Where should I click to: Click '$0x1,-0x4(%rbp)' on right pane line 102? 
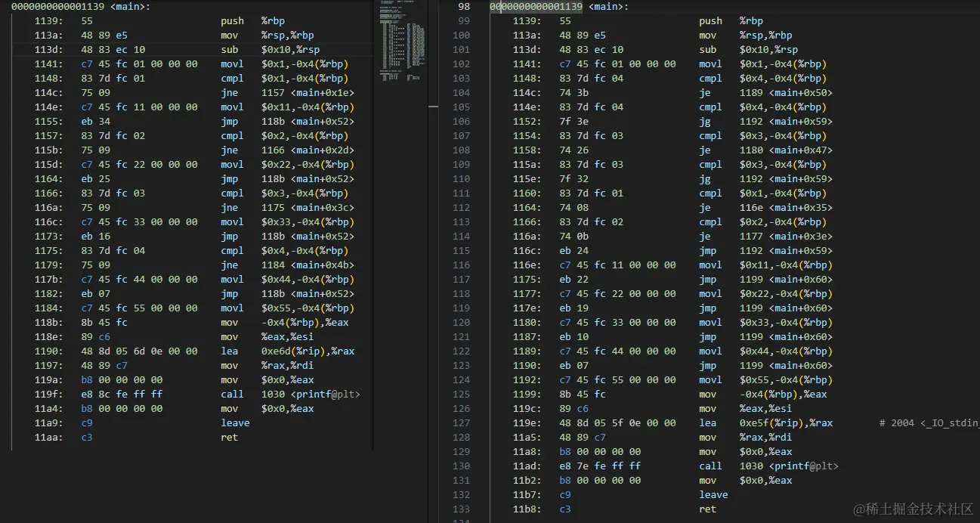tap(784, 64)
